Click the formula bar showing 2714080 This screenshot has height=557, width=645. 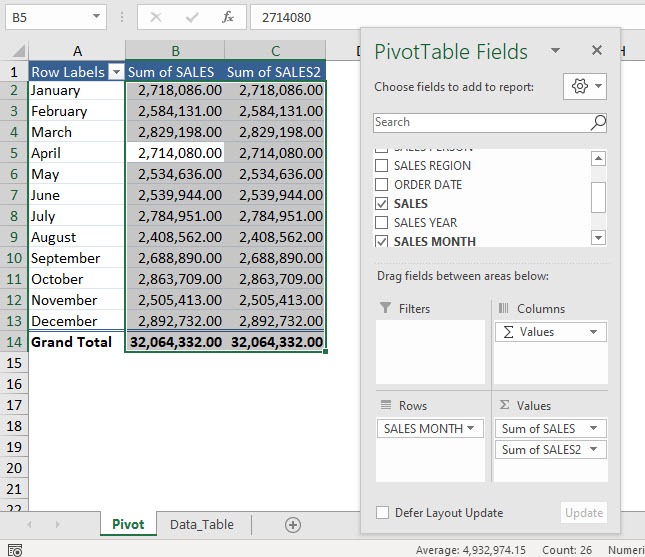click(x=448, y=17)
